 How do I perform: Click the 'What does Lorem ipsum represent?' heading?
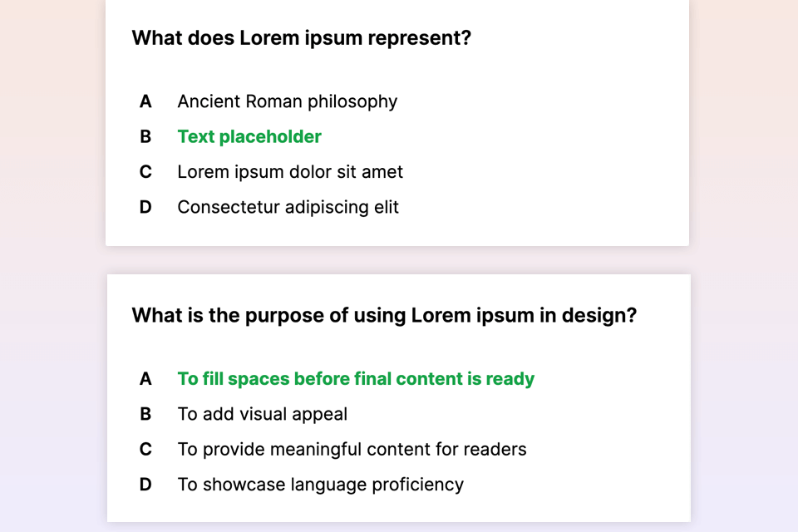[x=301, y=38]
